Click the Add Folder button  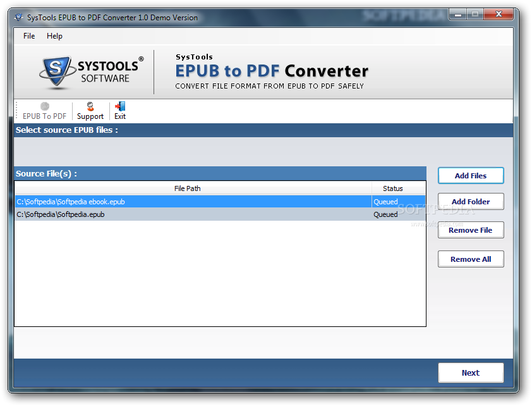tap(471, 202)
